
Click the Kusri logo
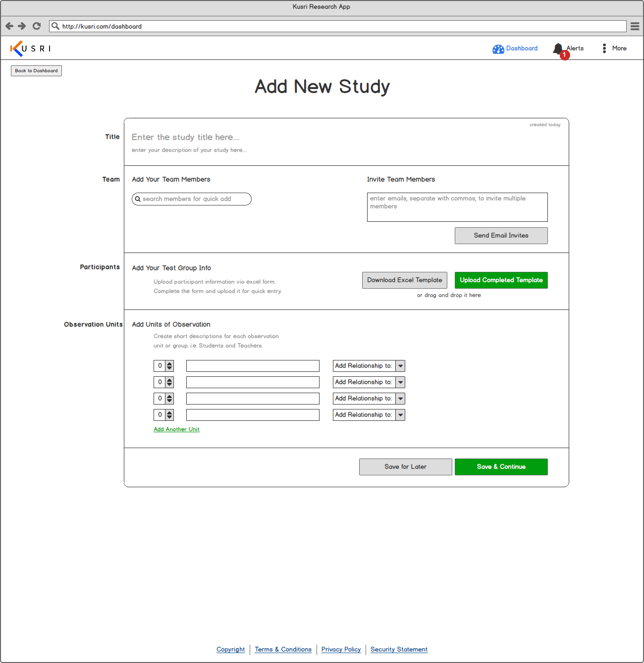click(x=30, y=49)
